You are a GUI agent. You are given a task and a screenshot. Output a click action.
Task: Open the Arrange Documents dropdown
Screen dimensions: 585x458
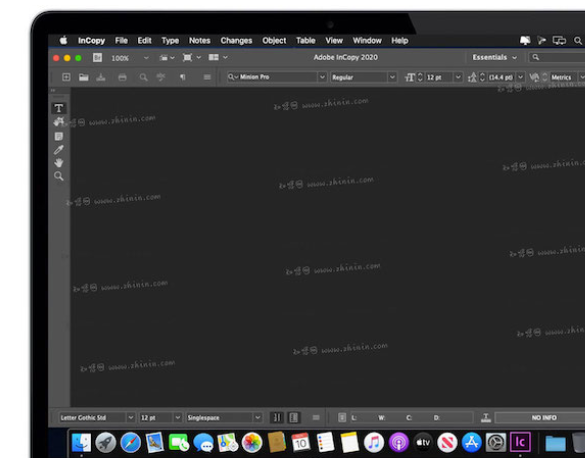(218, 57)
